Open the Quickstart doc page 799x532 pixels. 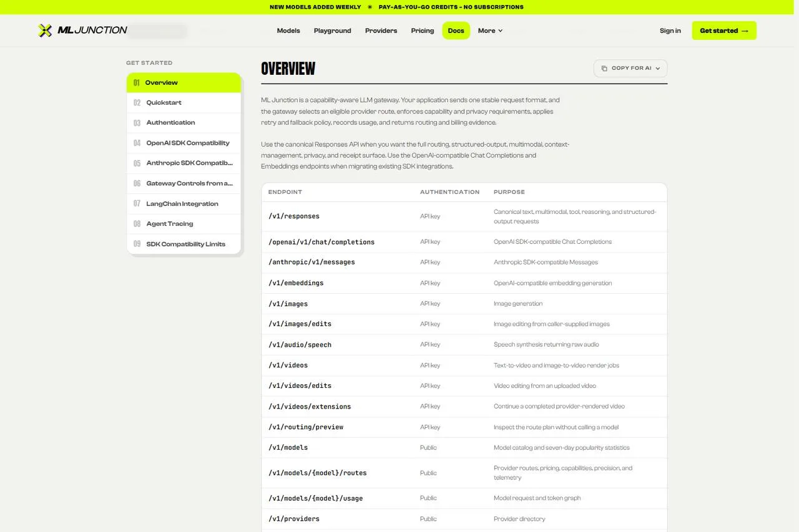pos(184,103)
